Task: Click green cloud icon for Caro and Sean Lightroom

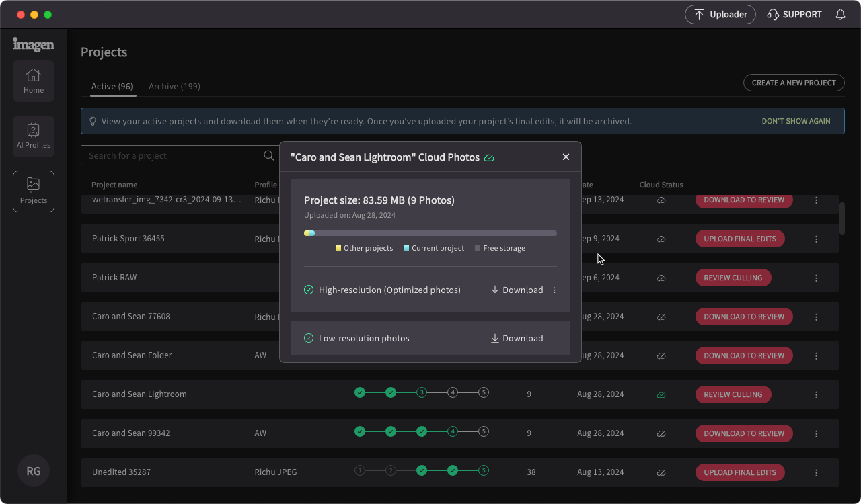Action: pos(661,394)
